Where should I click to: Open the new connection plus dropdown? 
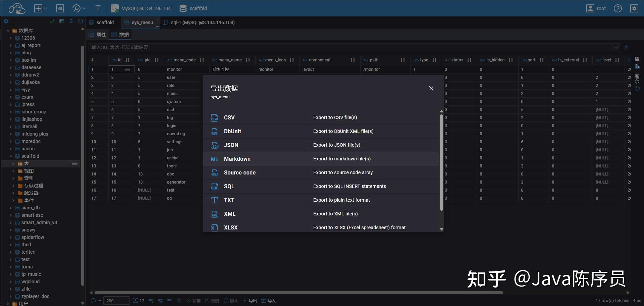point(41,8)
